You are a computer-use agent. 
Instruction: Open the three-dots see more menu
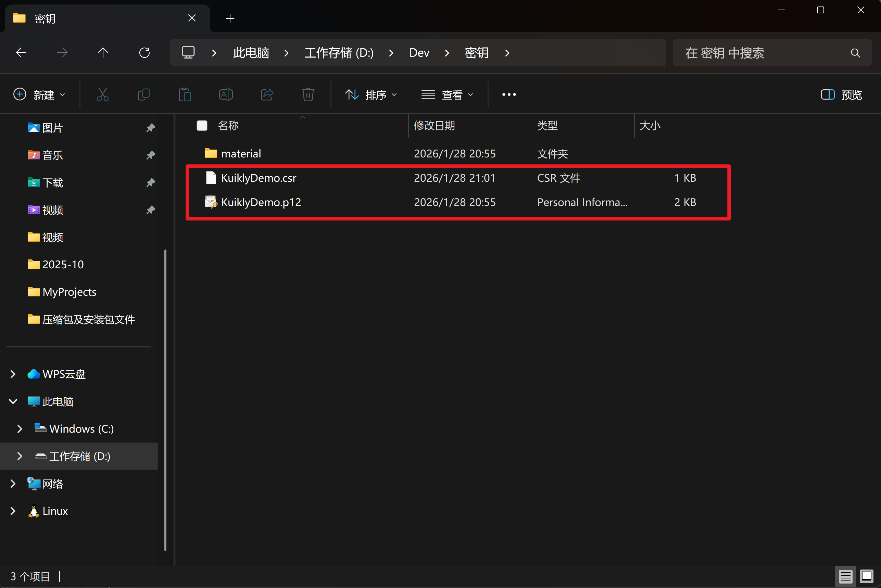(508, 94)
